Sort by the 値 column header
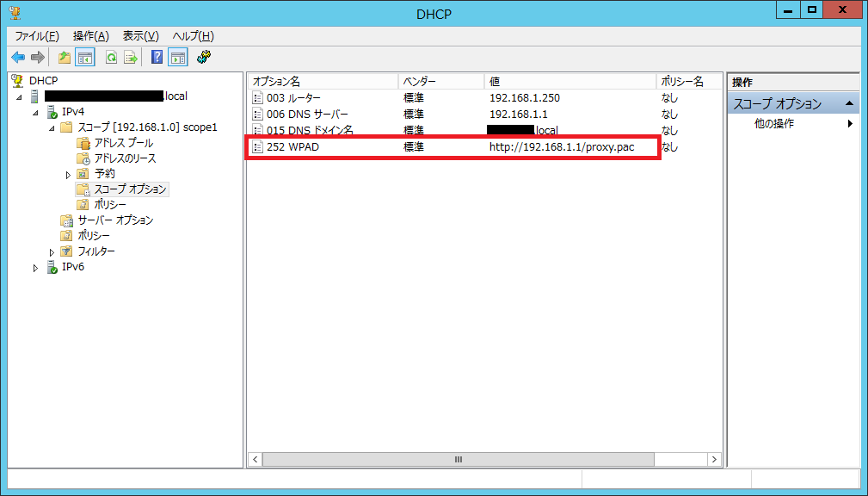 coord(570,82)
